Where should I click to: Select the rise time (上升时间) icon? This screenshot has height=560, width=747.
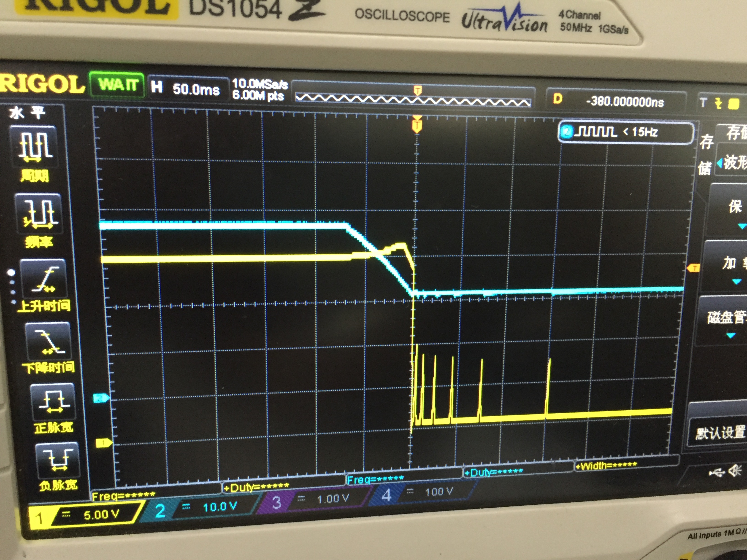pos(44,279)
